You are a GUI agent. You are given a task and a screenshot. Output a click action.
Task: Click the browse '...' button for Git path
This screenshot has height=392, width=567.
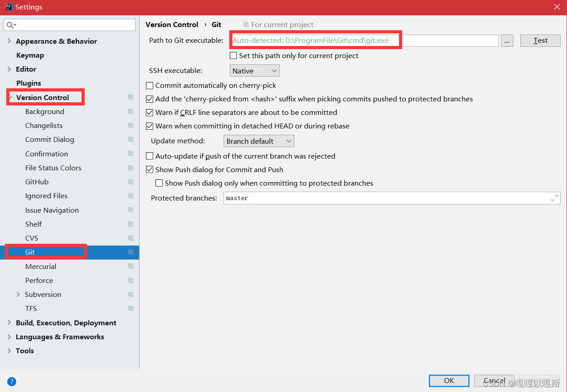[507, 41]
